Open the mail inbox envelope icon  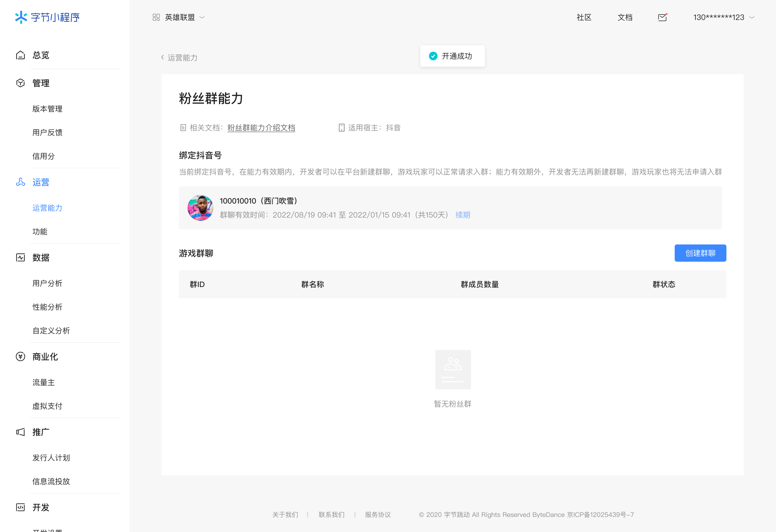tap(662, 17)
